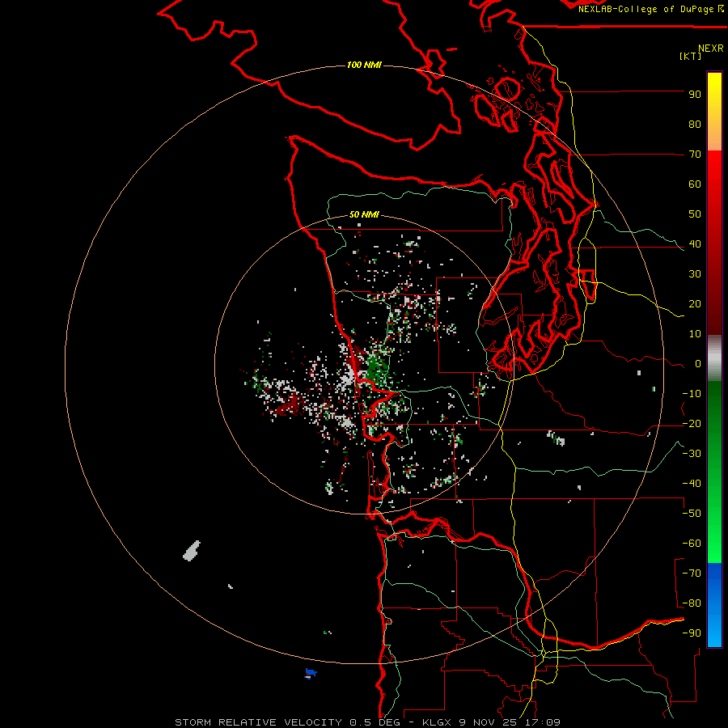The height and width of the screenshot is (728, 728).
Task: Select the -20 value on the velocity scale
Action: pyautogui.click(x=692, y=423)
